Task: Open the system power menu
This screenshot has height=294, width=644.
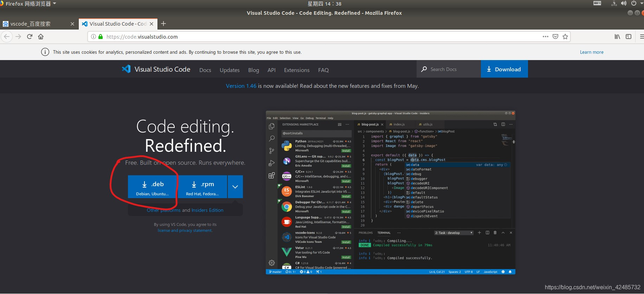Action: (x=634, y=4)
